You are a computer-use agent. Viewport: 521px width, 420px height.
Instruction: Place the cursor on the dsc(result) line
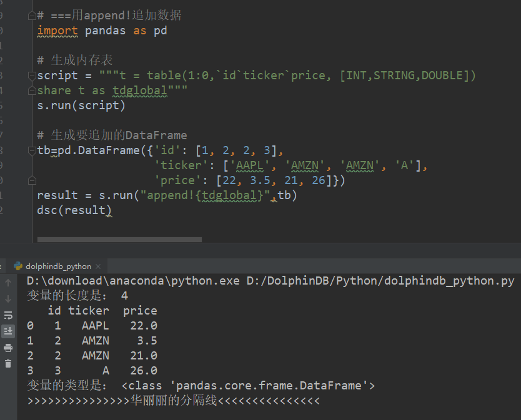[75, 210]
